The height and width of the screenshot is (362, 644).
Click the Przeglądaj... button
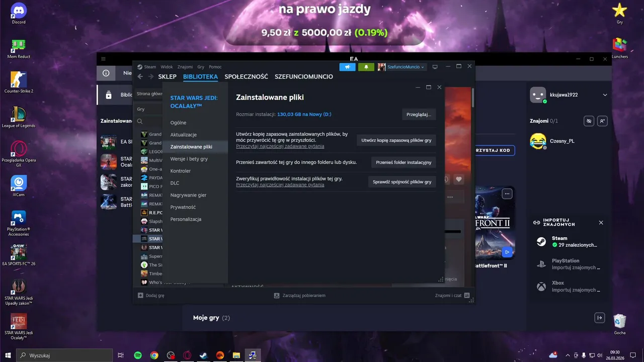419,114
